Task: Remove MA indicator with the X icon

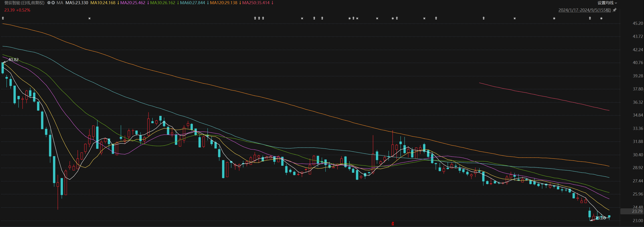Action: tap(53, 3)
